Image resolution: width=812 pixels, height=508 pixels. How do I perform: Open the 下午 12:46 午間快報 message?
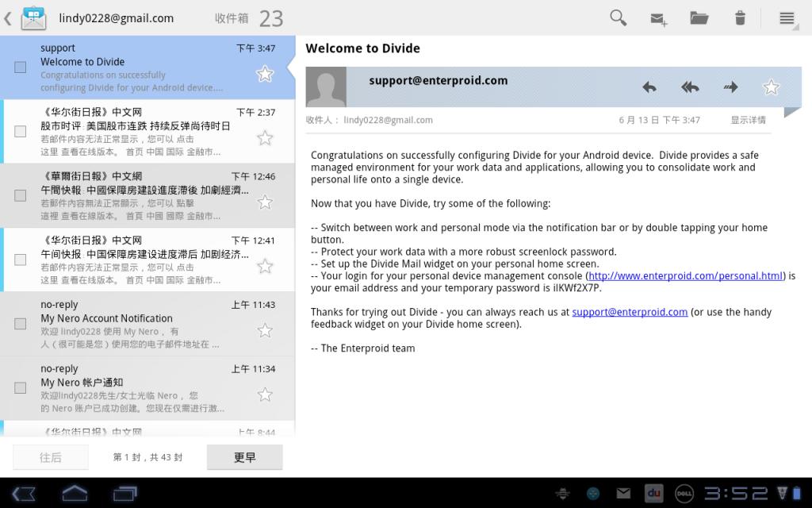tap(147, 196)
